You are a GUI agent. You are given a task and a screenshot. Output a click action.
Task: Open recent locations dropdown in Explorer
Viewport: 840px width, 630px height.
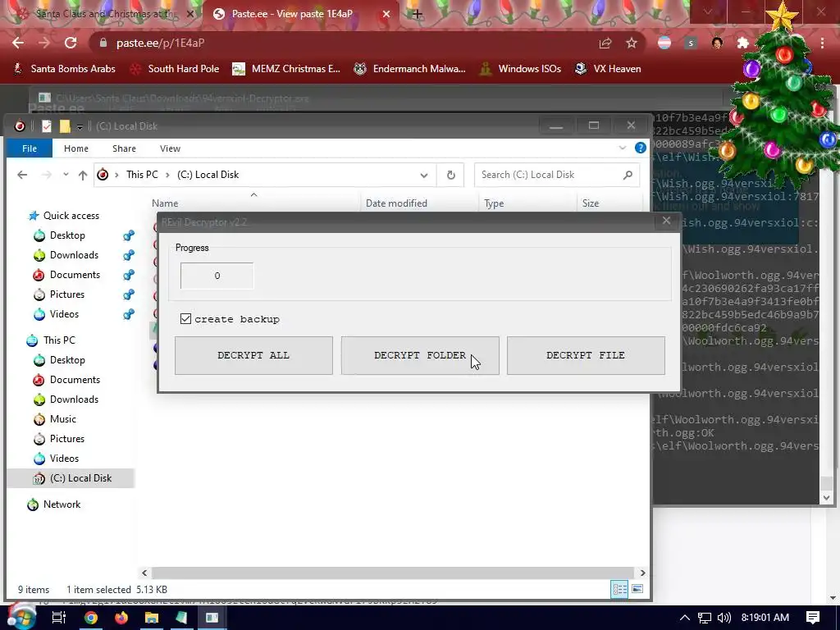(x=66, y=175)
